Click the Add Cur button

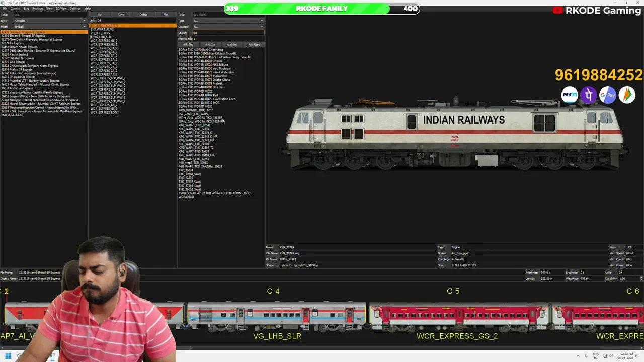pos(210,45)
